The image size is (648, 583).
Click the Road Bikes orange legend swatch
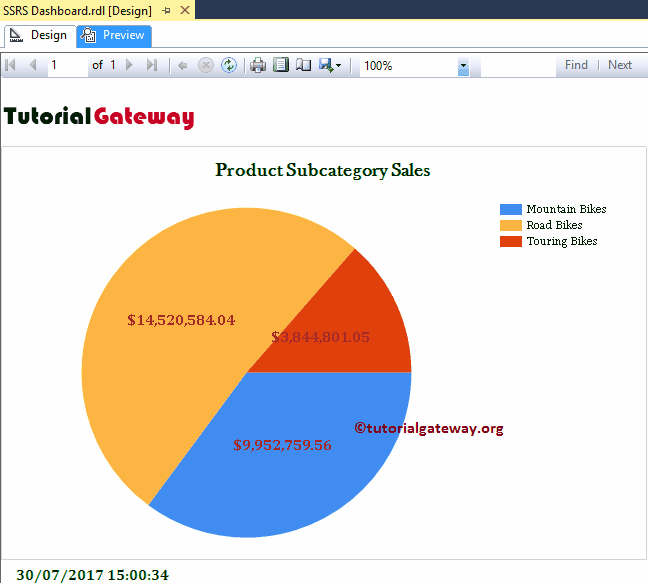click(x=511, y=225)
